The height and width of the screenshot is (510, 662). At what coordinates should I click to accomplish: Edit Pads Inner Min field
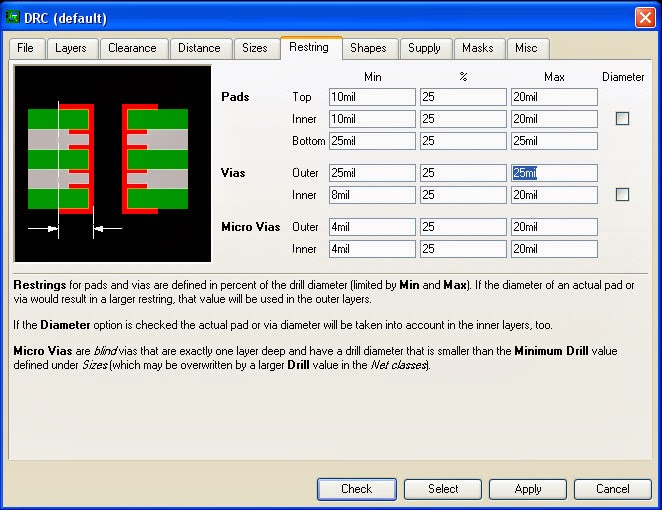[372, 119]
